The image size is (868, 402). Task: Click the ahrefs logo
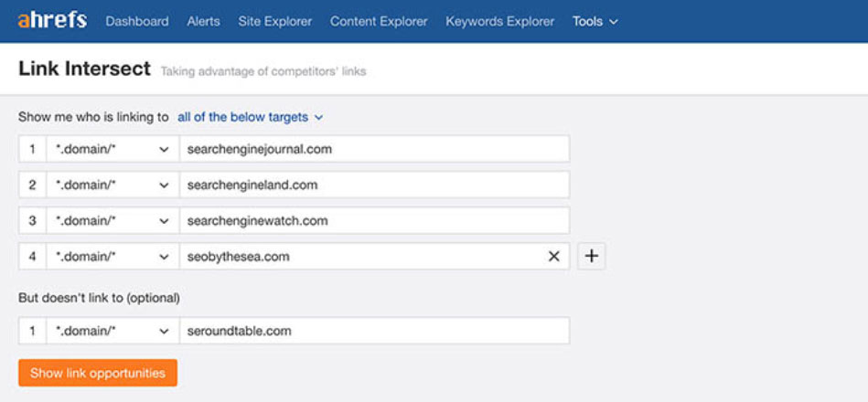click(53, 21)
